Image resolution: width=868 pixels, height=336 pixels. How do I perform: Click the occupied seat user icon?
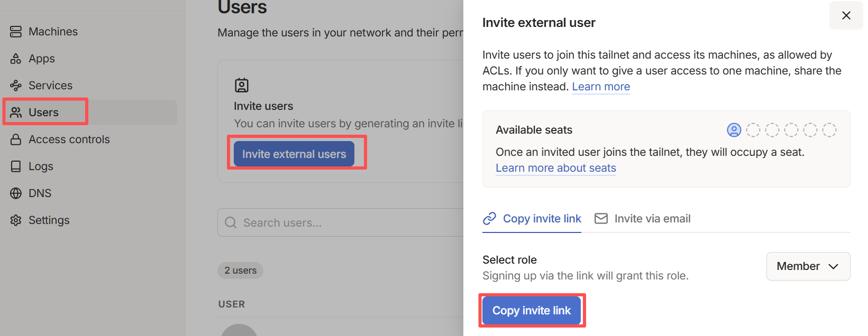[734, 130]
